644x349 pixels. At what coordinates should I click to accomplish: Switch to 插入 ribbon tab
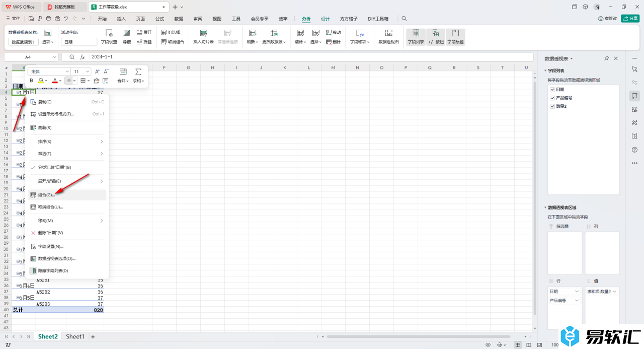pyautogui.click(x=121, y=19)
